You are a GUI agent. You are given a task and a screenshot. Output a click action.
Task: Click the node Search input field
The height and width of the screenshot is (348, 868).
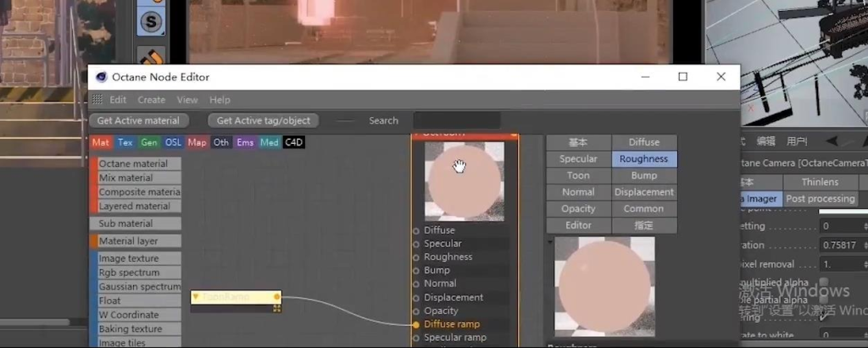(x=457, y=120)
